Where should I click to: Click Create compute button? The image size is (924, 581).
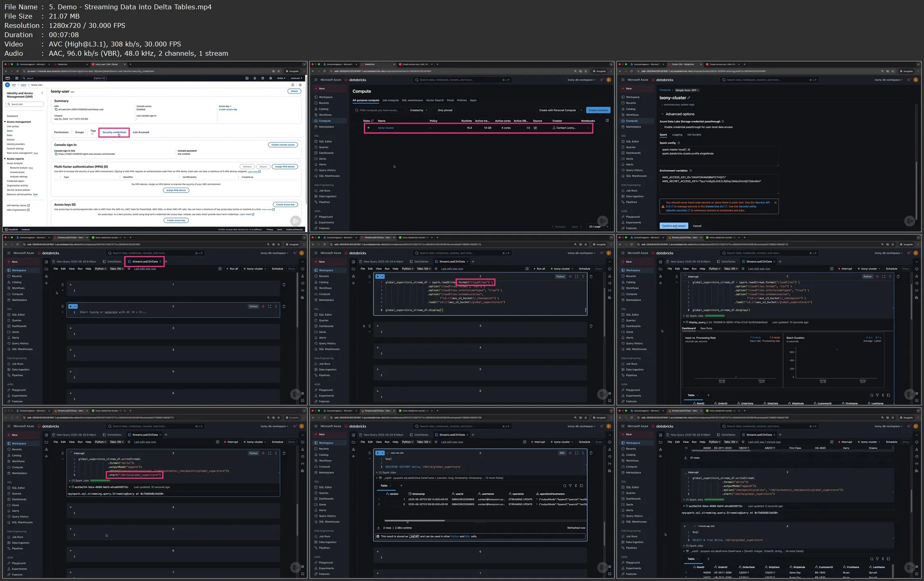click(598, 110)
